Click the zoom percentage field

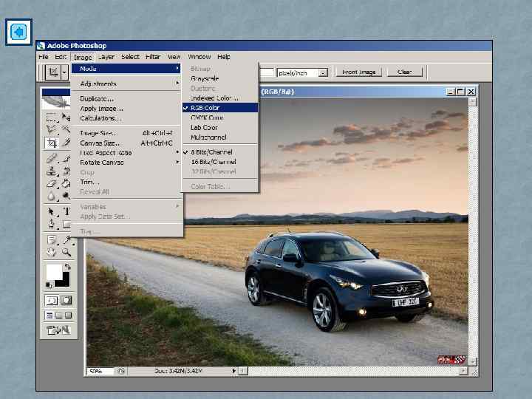pyautogui.click(x=100, y=371)
